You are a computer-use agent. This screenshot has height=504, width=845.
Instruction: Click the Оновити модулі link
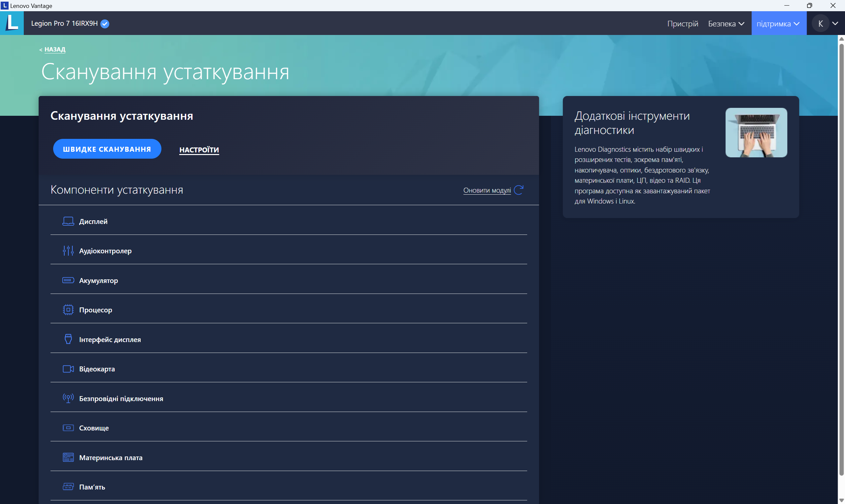[x=487, y=190]
